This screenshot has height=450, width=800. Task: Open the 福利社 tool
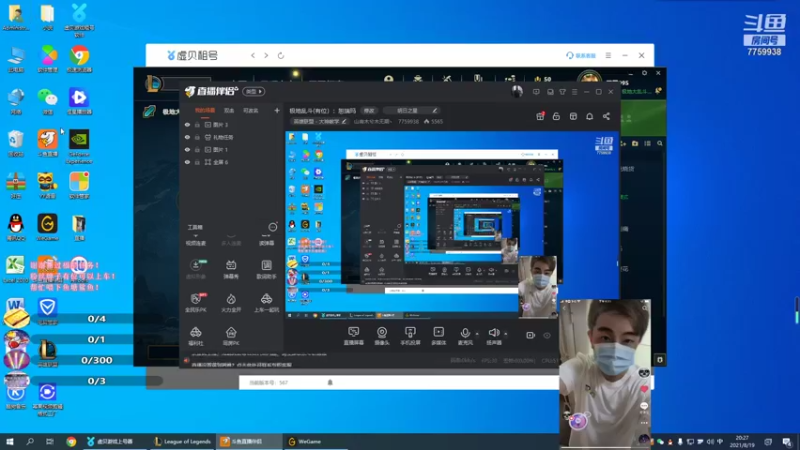pyautogui.click(x=195, y=337)
